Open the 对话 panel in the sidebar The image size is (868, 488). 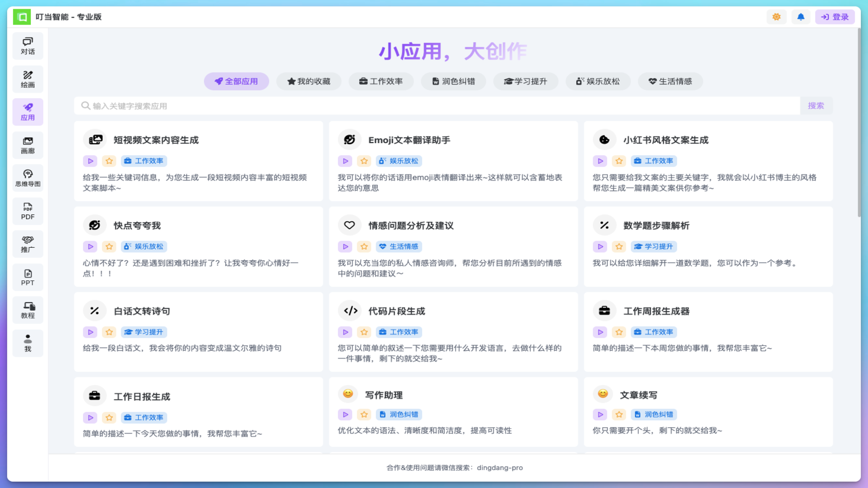pos(28,46)
